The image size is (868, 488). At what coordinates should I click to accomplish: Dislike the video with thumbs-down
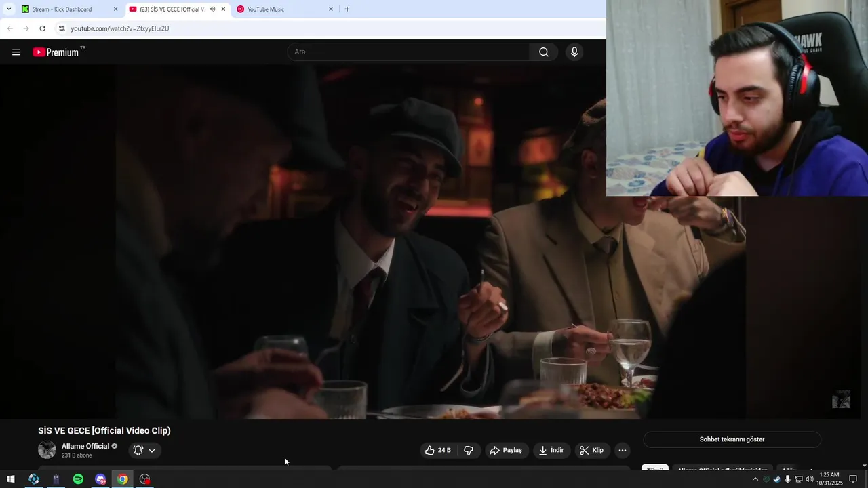click(x=469, y=450)
